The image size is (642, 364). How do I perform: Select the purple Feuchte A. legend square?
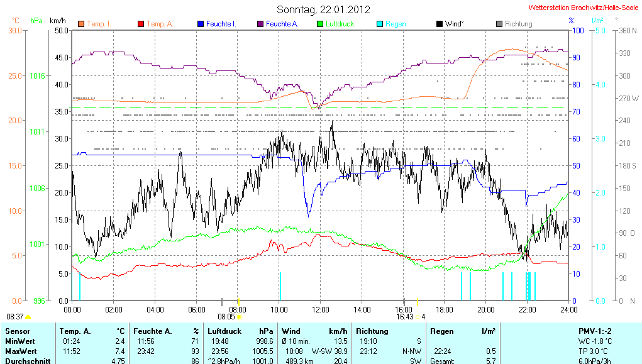tap(260, 24)
